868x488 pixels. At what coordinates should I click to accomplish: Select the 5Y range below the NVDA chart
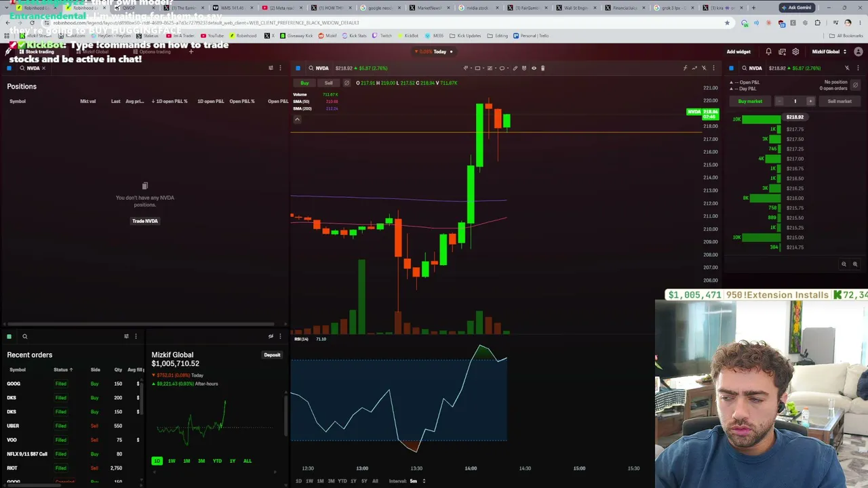(x=364, y=481)
